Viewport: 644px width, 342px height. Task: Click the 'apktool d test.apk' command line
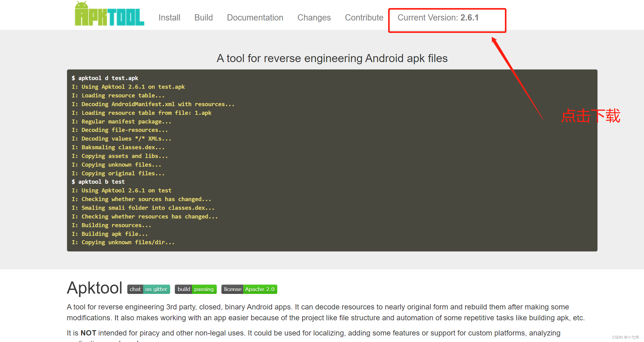coord(105,78)
